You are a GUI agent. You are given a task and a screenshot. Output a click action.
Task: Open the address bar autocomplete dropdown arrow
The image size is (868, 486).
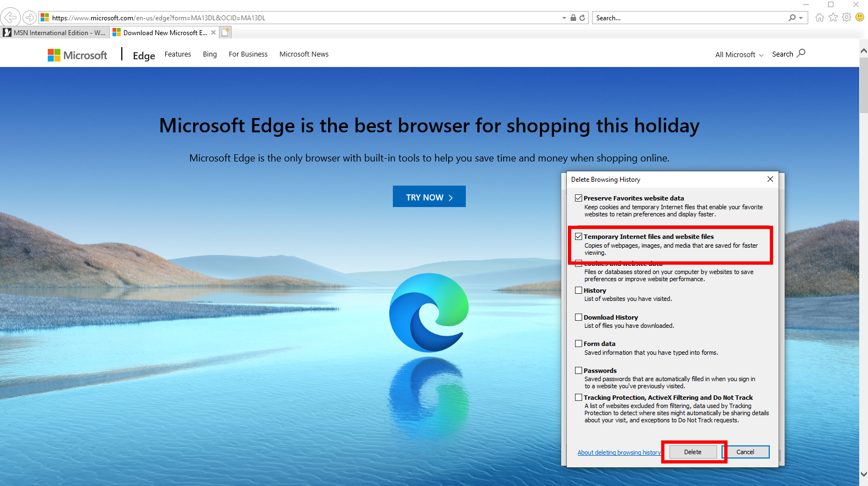564,18
